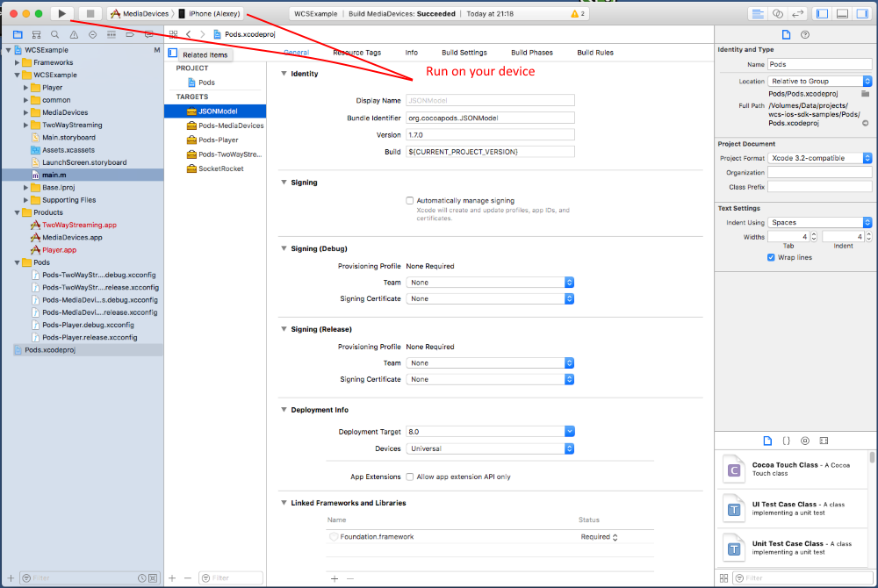Open the Devices Universal dropdown
This screenshot has width=878, height=588.
(569, 448)
